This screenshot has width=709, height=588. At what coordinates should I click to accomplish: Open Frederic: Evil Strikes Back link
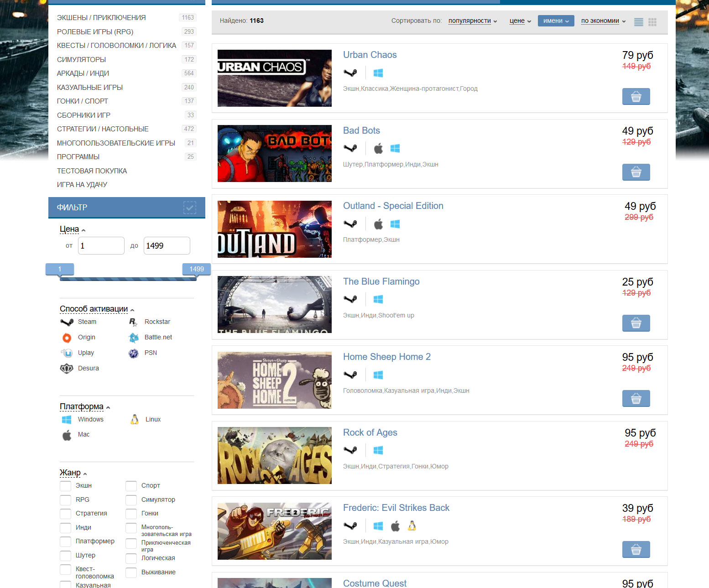(x=396, y=508)
